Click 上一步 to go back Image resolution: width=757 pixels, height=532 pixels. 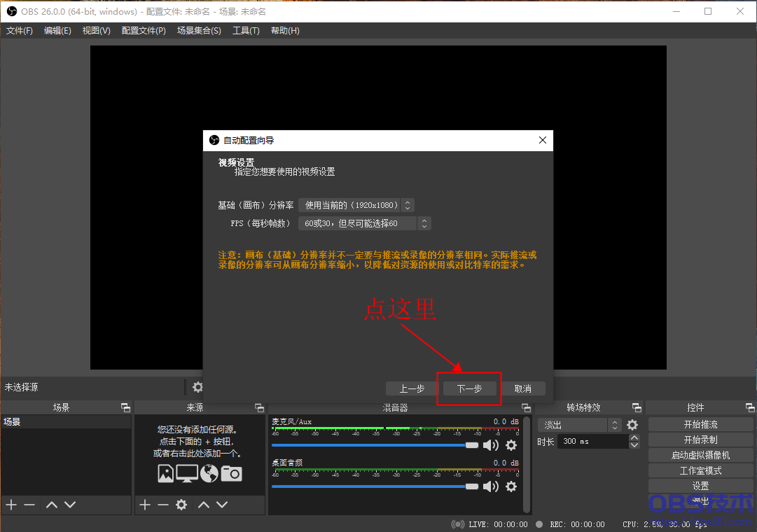click(412, 388)
